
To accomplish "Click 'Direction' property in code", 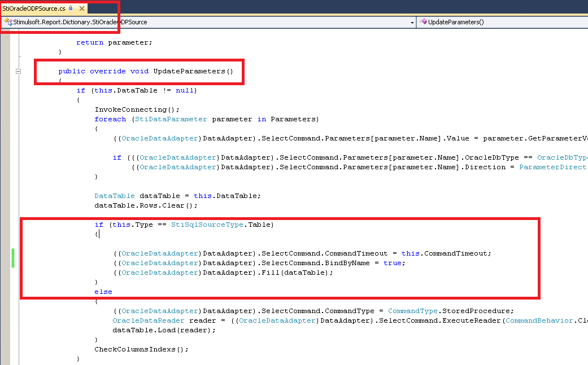I will coord(485,168).
